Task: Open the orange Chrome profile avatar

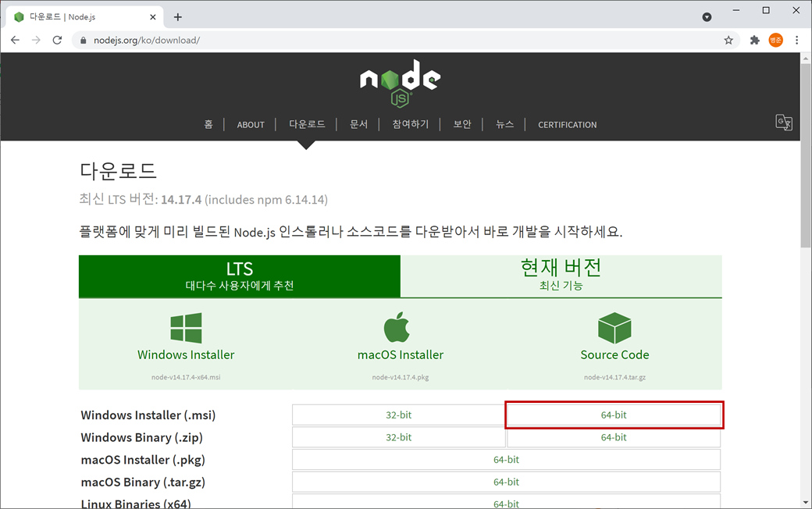Action: [x=776, y=40]
